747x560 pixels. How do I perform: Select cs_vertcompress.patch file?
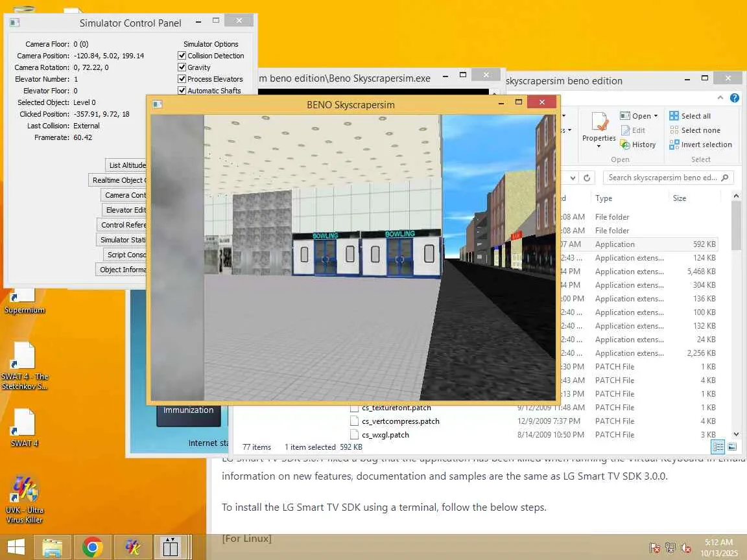[401, 421]
